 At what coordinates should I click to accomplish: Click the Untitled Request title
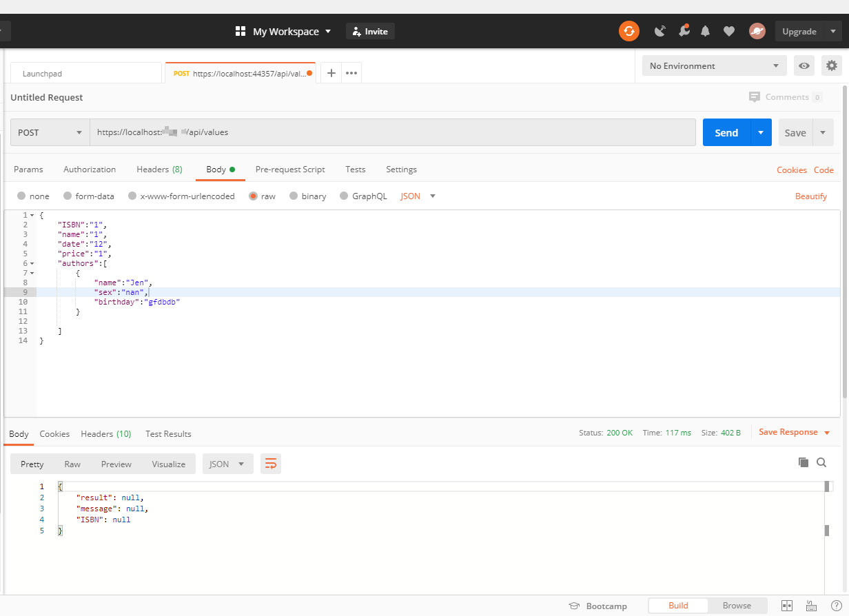pos(47,97)
